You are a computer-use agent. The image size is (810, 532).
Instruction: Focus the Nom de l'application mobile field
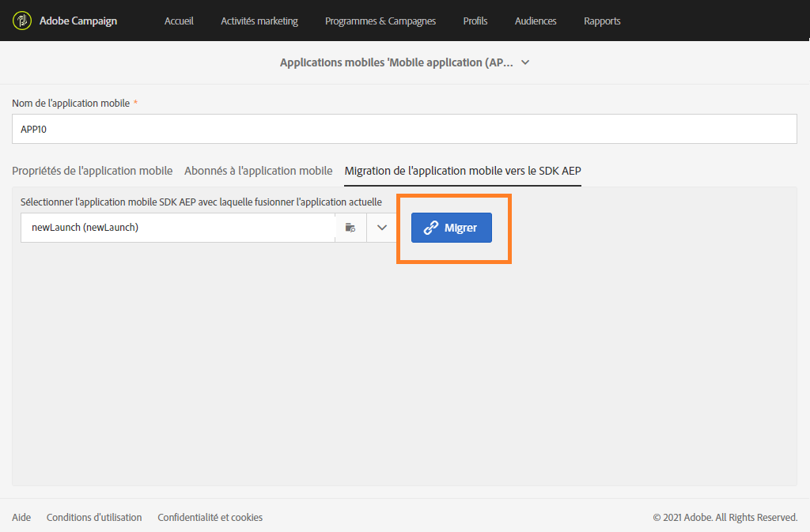(x=404, y=129)
